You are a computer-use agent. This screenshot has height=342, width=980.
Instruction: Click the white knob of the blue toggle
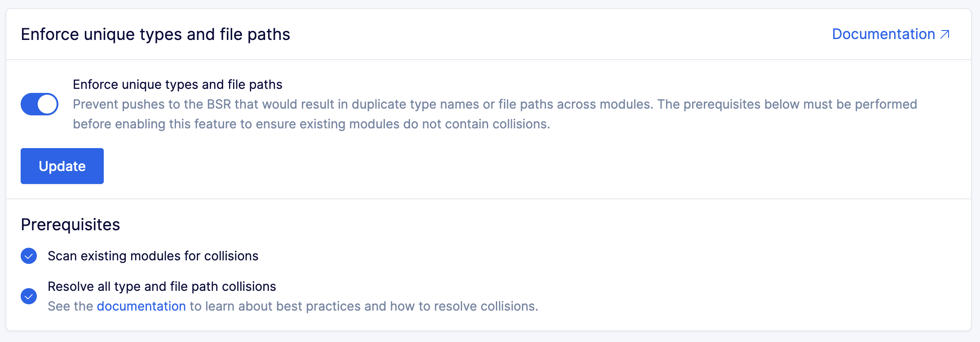coord(47,104)
